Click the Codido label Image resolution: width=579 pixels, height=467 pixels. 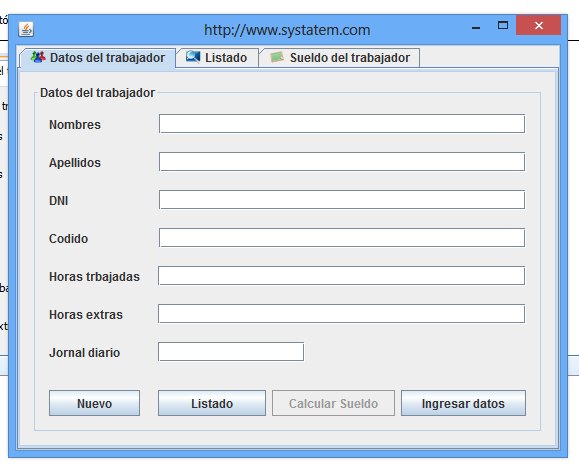[x=69, y=239]
